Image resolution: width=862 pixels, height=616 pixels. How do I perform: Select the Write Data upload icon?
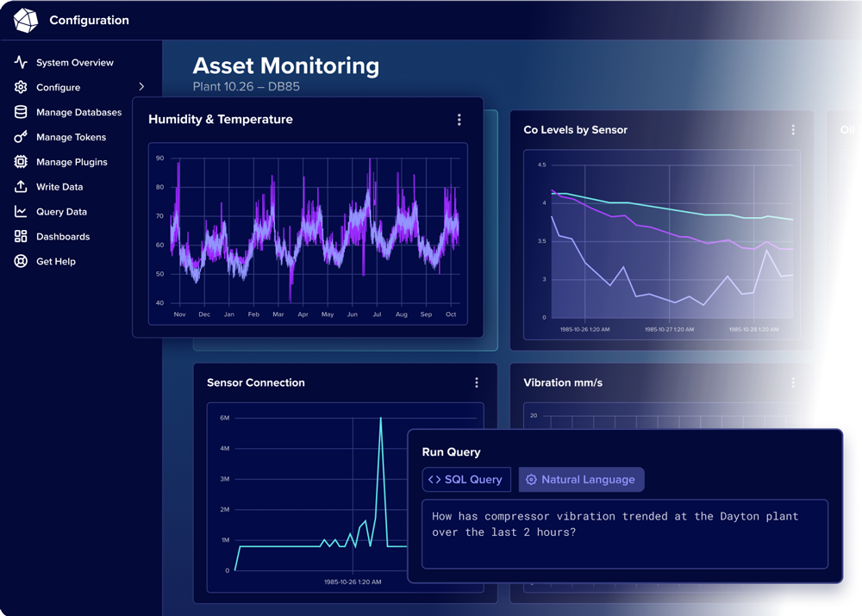[x=19, y=186]
